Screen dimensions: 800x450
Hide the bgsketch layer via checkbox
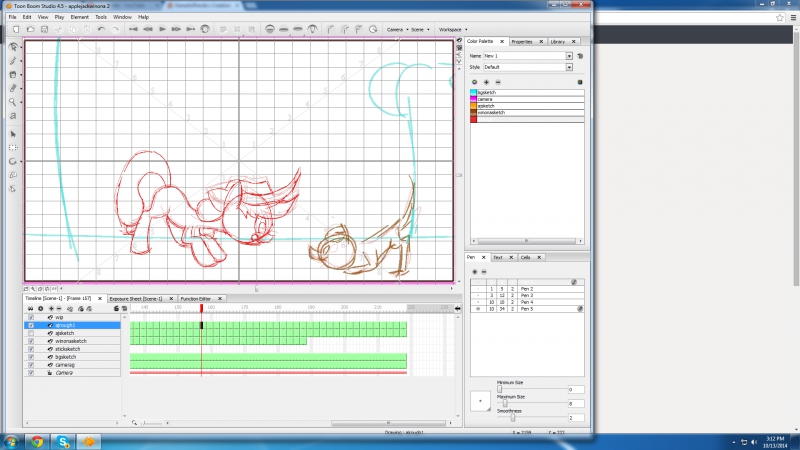31,357
